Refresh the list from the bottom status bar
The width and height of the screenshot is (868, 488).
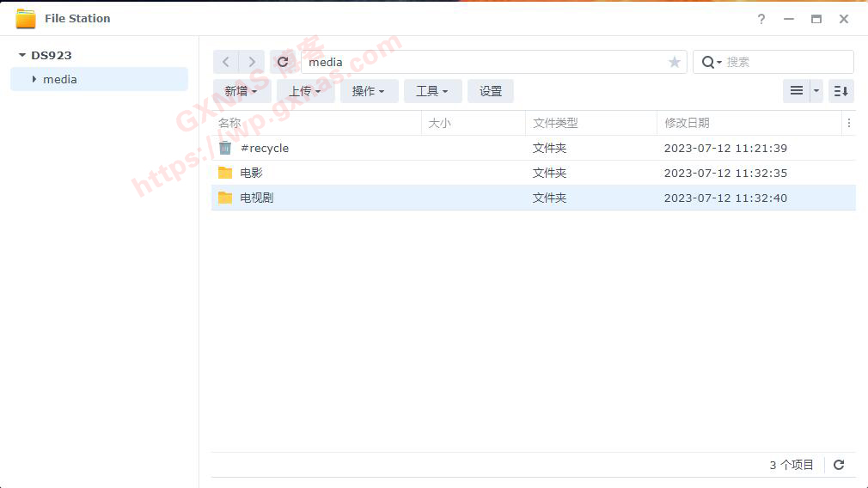(x=839, y=465)
